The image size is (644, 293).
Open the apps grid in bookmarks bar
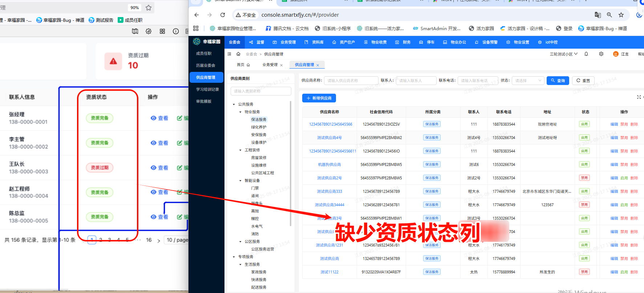[x=196, y=28]
